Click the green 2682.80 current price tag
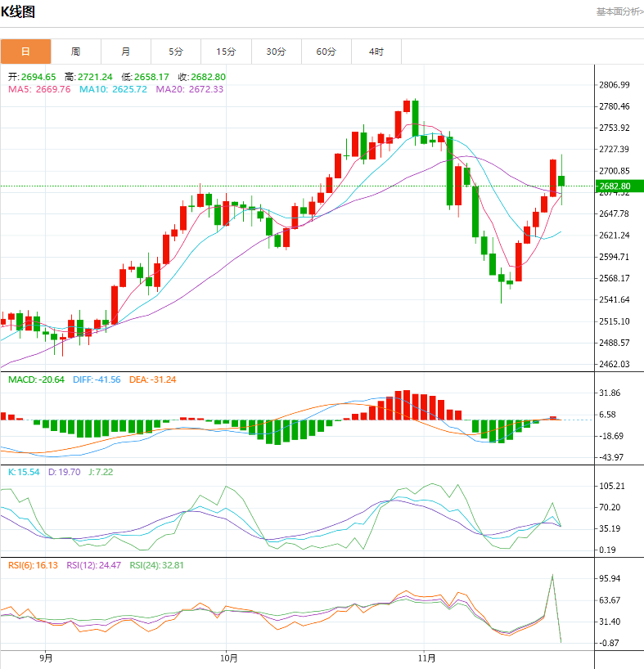The image size is (644, 669). point(619,186)
